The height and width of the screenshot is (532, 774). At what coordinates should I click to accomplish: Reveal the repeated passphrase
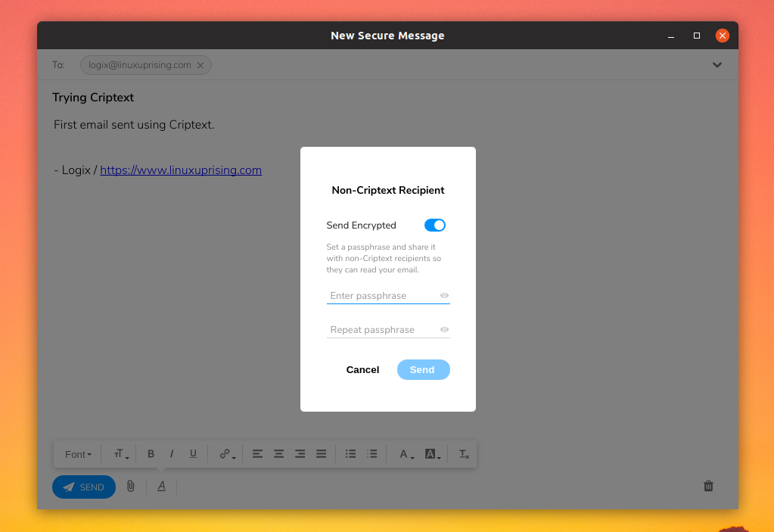coord(444,329)
